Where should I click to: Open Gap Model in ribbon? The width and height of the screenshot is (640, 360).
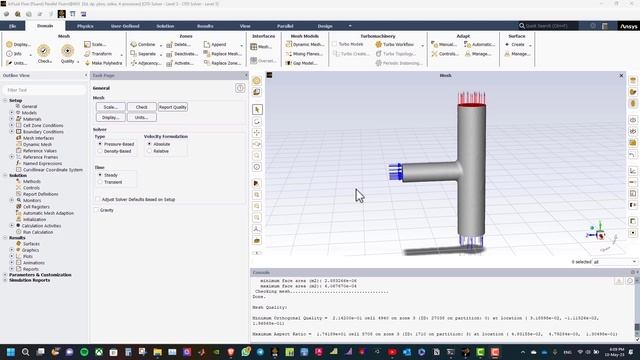click(302, 63)
